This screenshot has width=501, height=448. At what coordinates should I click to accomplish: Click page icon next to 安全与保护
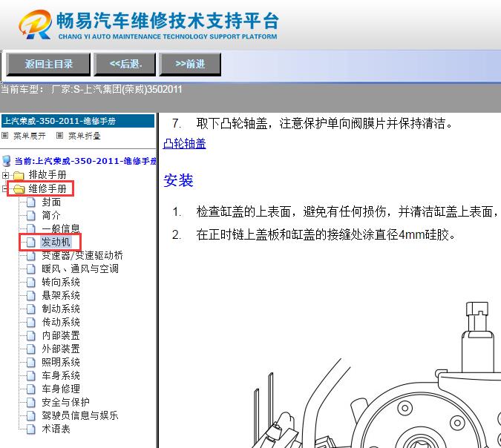point(31,402)
